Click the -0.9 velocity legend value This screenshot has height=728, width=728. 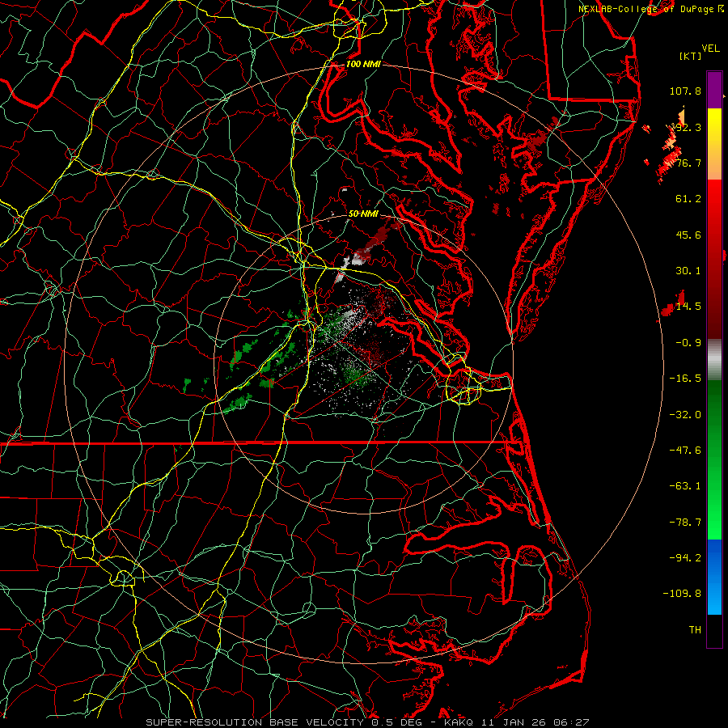pyautogui.click(x=688, y=343)
